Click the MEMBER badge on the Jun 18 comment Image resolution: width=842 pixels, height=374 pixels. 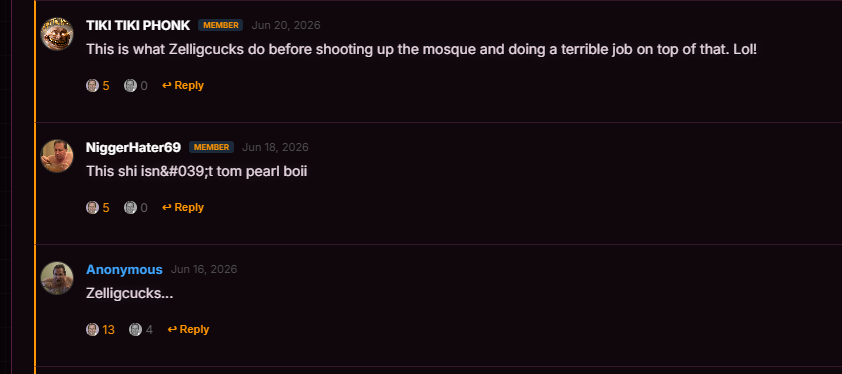click(x=212, y=147)
